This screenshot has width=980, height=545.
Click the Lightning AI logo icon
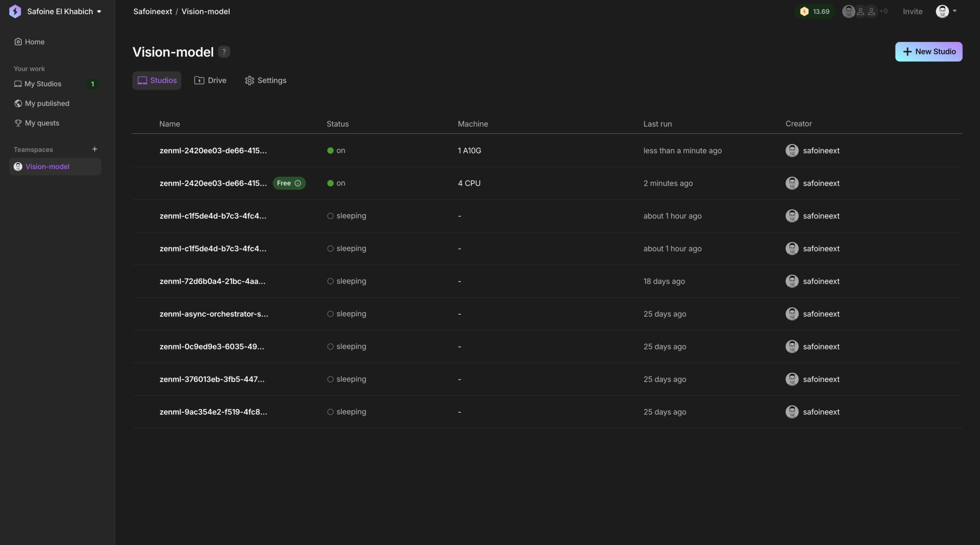tap(15, 11)
